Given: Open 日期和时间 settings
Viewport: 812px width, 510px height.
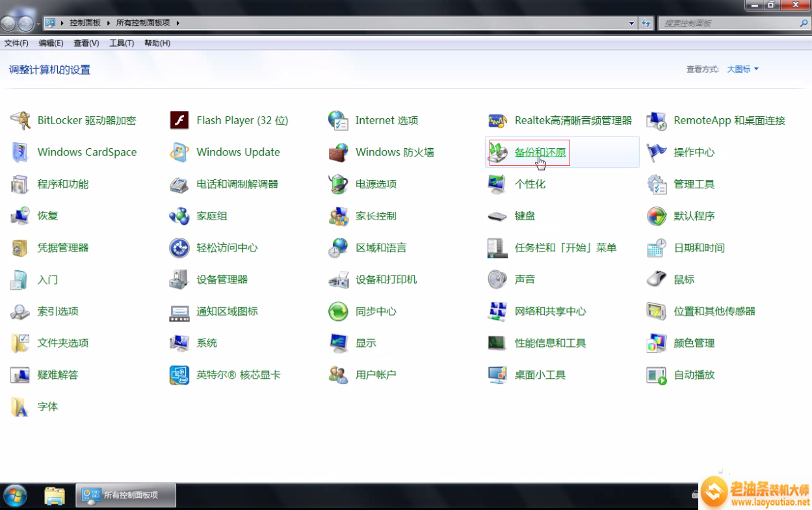Looking at the screenshot, I should tap(700, 248).
